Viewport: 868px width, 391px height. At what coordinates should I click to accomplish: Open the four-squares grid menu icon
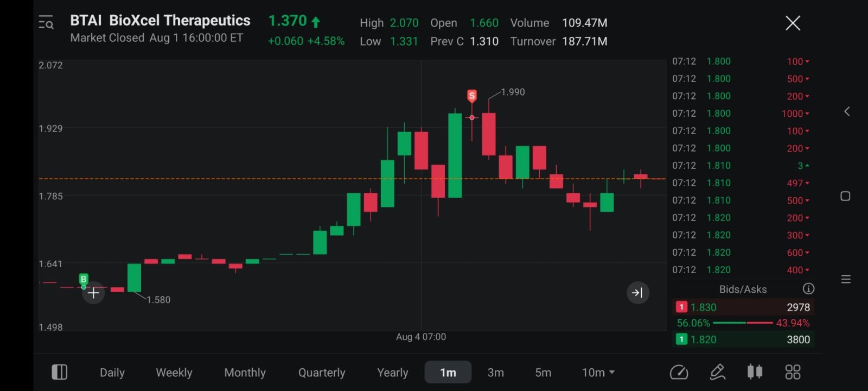pyautogui.click(x=793, y=372)
